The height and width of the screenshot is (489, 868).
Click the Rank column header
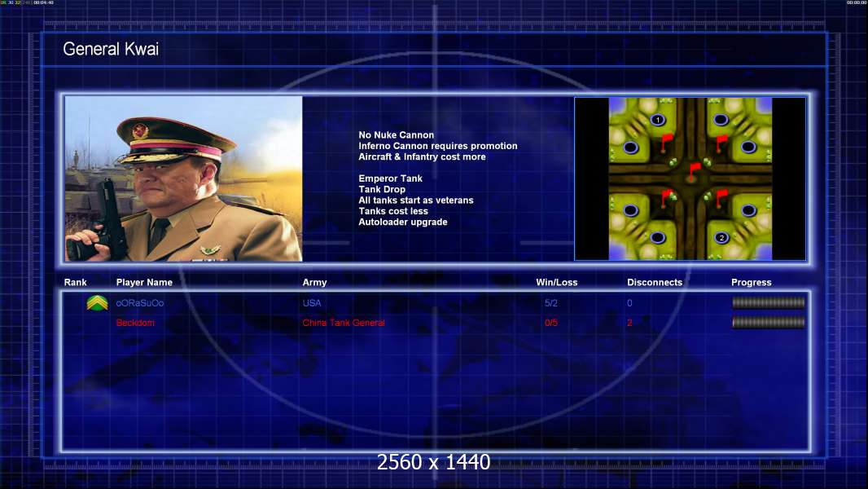pos(75,283)
